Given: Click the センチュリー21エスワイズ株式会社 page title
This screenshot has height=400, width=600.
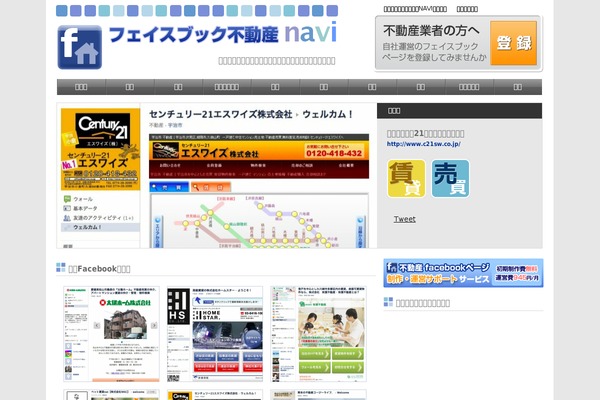Looking at the screenshot, I should click(220, 114).
